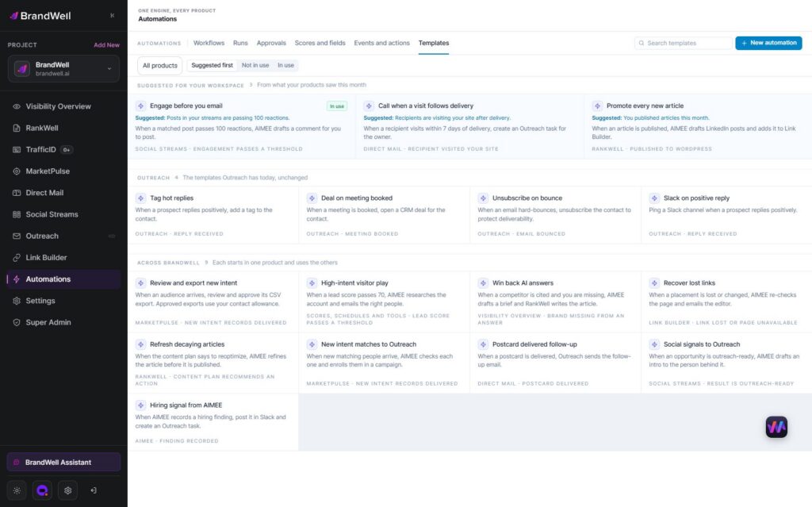Open the purple circular avatar icon
Screen dimensions: 812x507
(43, 490)
